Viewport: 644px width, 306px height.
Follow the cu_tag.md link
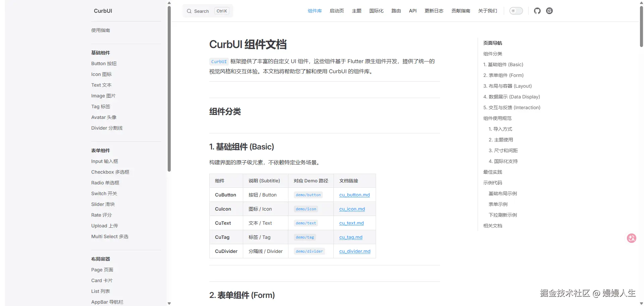pyautogui.click(x=351, y=237)
